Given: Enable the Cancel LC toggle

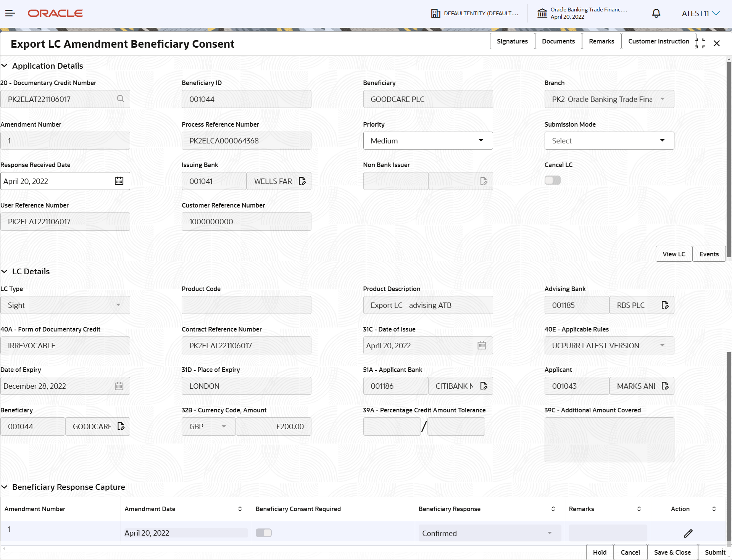Looking at the screenshot, I should point(553,180).
